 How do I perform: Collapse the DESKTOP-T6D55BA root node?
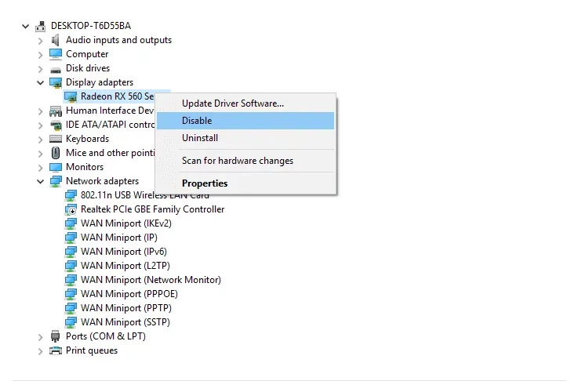[x=25, y=26]
